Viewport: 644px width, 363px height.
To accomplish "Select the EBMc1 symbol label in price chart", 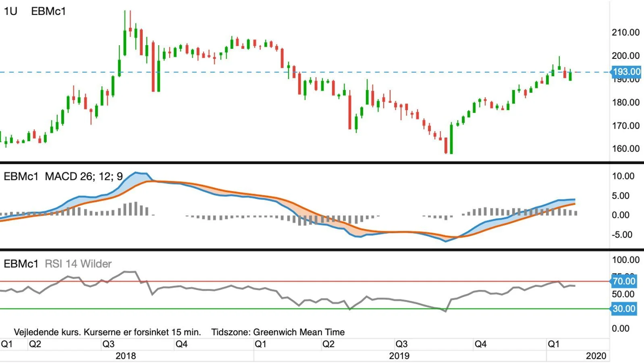I will tap(48, 11).
